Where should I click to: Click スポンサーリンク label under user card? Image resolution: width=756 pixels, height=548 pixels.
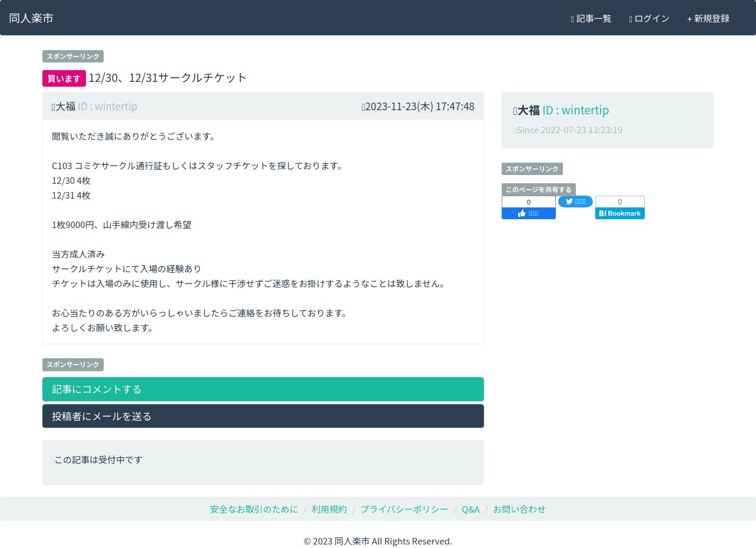pos(532,169)
